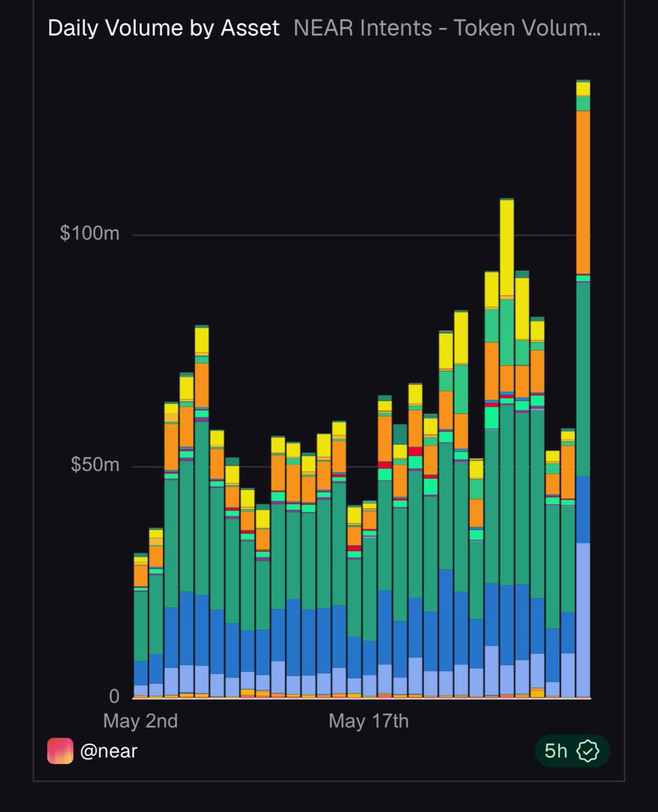Click the May 17th date label
658x812 pixels.
click(x=369, y=721)
